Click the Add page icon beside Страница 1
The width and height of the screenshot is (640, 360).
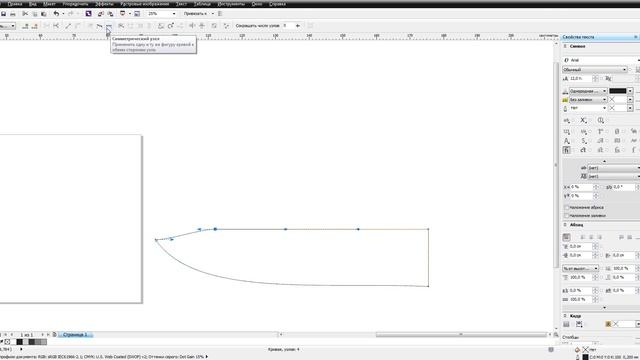[x=54, y=335]
